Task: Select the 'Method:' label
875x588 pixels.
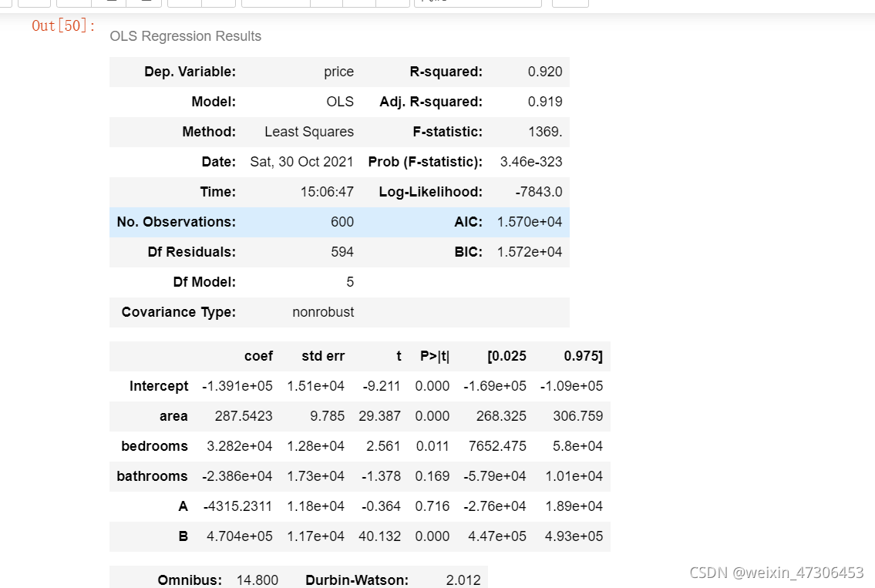Action: [209, 133]
